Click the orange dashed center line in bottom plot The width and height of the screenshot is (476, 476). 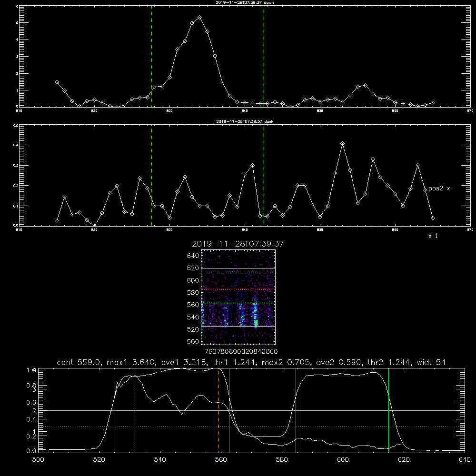pos(218,410)
